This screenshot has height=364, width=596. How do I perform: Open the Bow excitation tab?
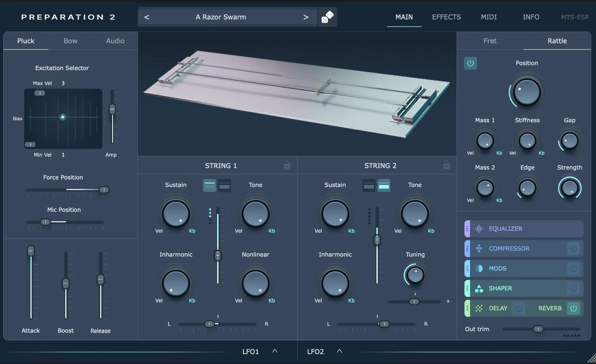[70, 41]
